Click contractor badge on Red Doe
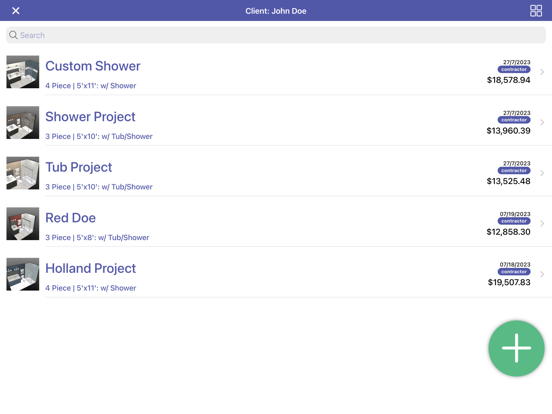 coord(514,221)
